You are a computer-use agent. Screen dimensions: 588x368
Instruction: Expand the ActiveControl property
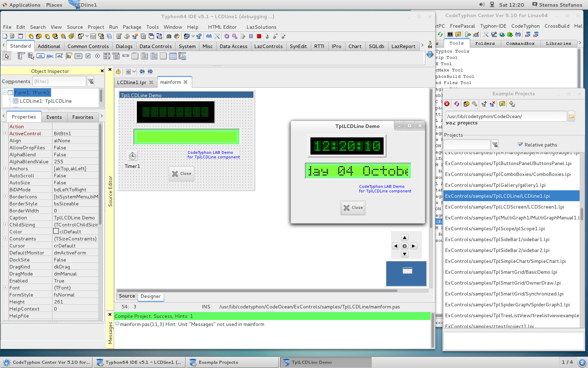pos(5,133)
